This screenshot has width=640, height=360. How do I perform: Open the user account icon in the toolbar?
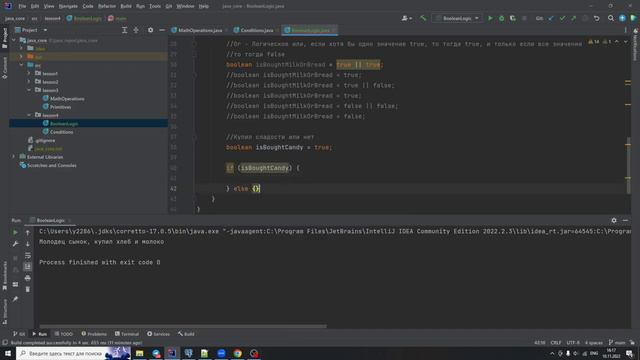tap(406, 18)
